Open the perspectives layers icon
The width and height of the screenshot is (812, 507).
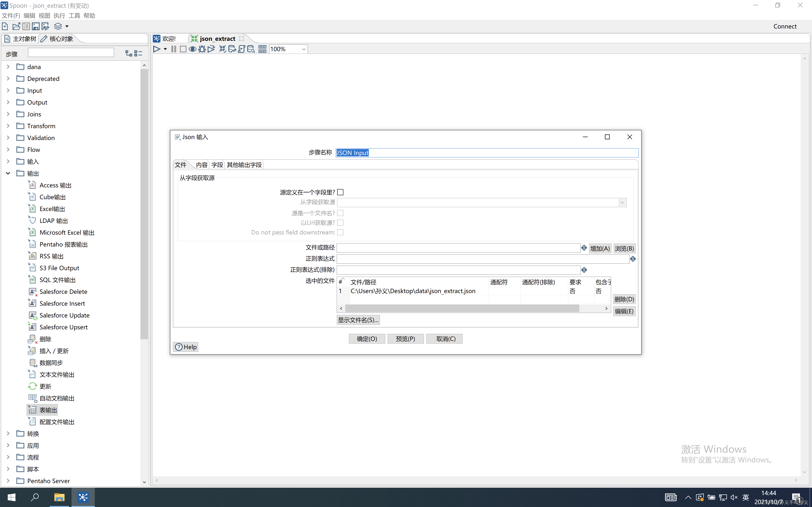[x=58, y=26]
